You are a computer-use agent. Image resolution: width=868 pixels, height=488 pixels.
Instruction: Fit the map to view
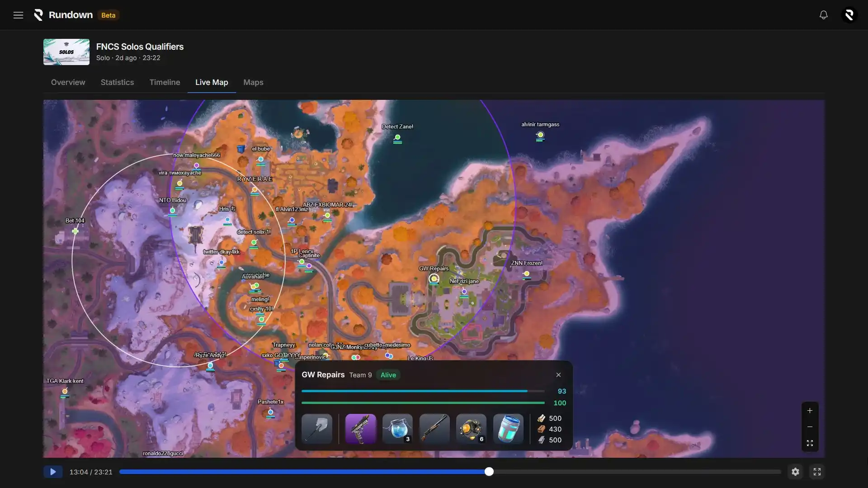[810, 443]
